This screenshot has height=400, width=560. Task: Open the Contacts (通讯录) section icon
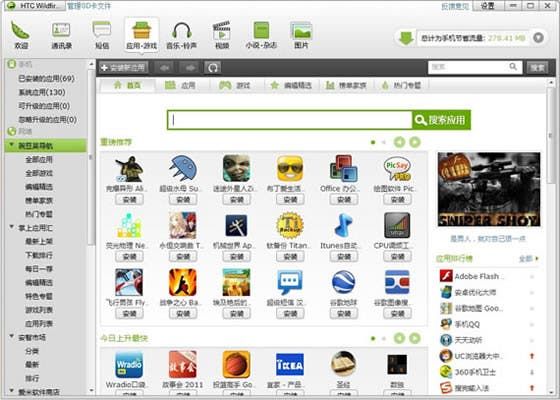click(61, 30)
